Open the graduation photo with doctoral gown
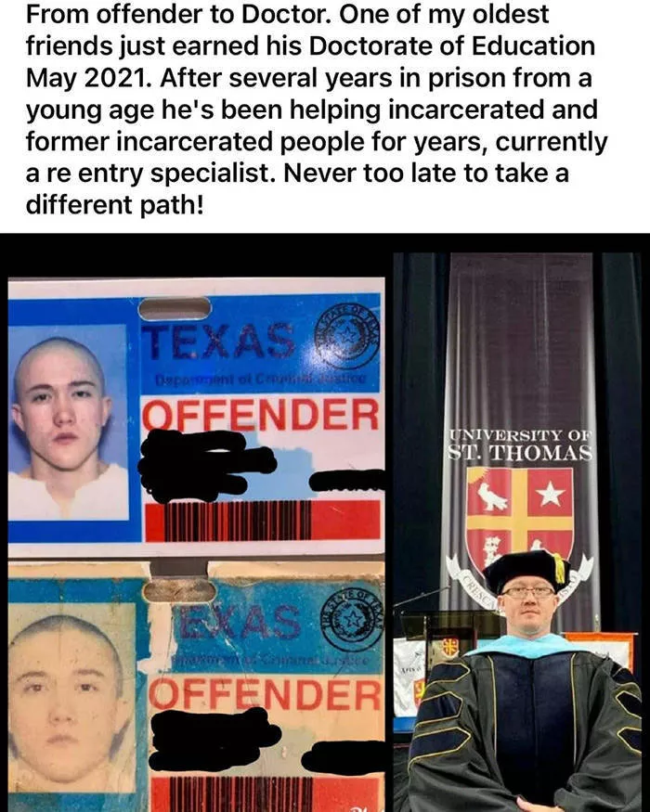650x812 pixels. pyautogui.click(x=517, y=533)
